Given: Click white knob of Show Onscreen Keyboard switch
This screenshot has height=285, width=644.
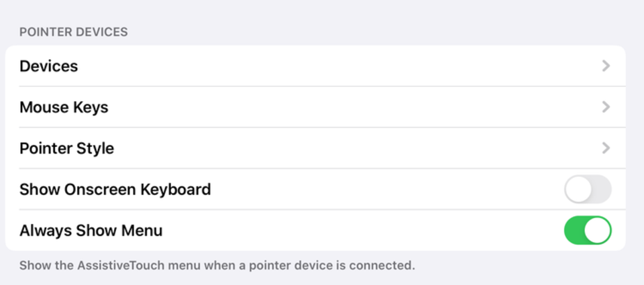Looking at the screenshot, I should tap(578, 189).
